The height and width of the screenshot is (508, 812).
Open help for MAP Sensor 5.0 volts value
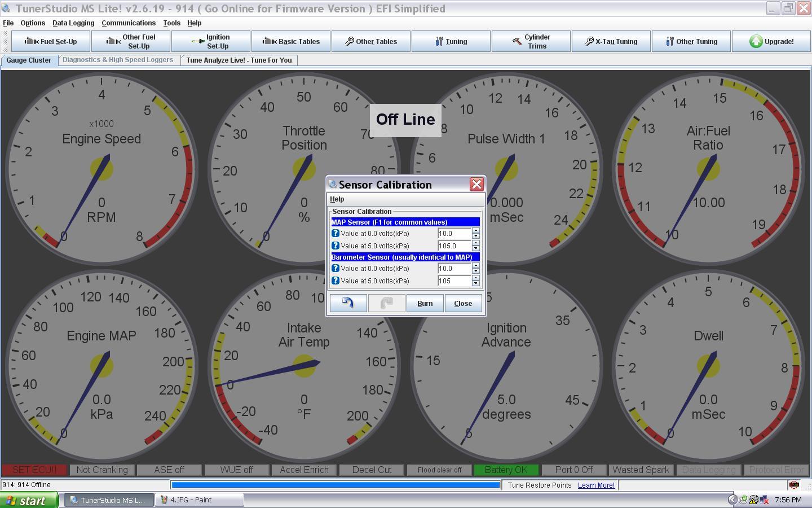click(x=335, y=246)
